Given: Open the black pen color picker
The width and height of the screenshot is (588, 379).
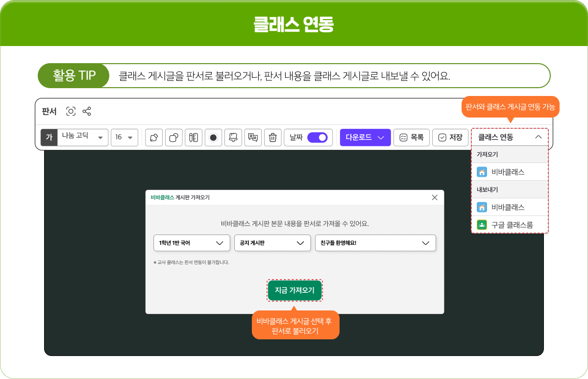Looking at the screenshot, I should pos(213,138).
